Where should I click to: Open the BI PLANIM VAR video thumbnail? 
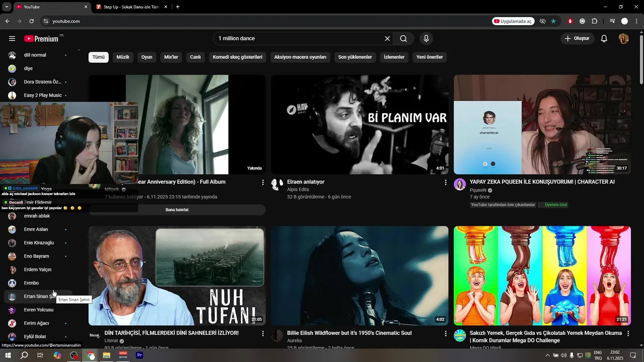(x=360, y=125)
